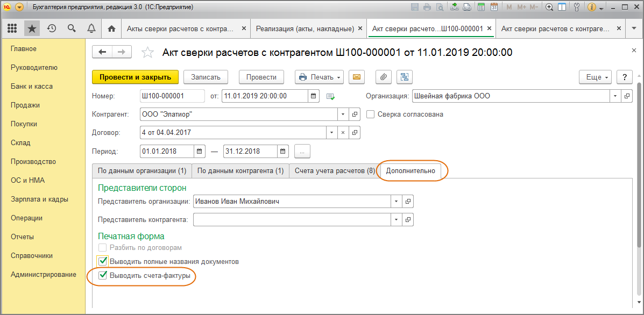This screenshot has height=315, width=644.
Task: Click the Номер input field
Action: tap(172, 96)
